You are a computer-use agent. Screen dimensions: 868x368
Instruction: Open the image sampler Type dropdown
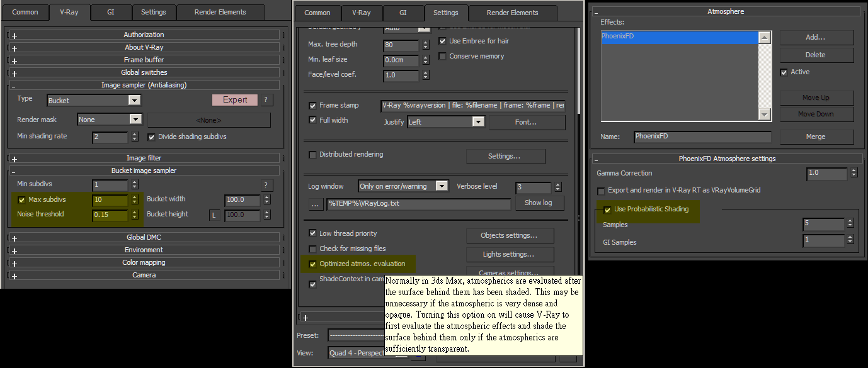tap(134, 99)
